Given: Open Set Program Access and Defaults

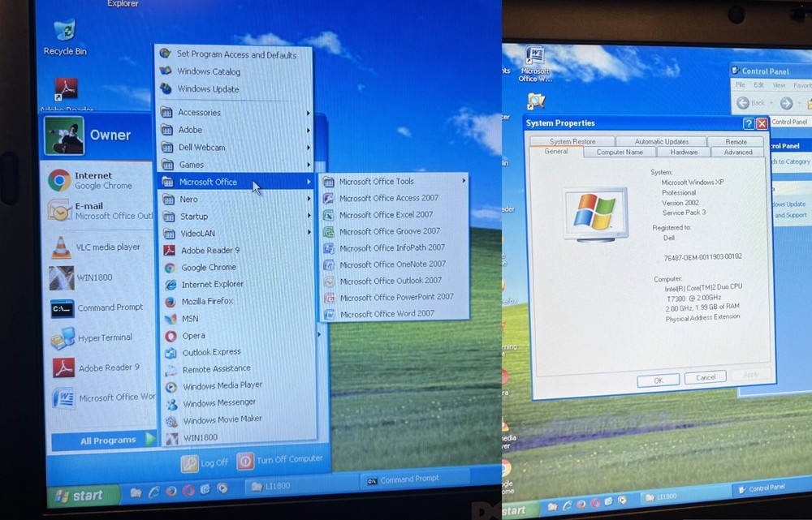Looking at the screenshot, I should 235,54.
